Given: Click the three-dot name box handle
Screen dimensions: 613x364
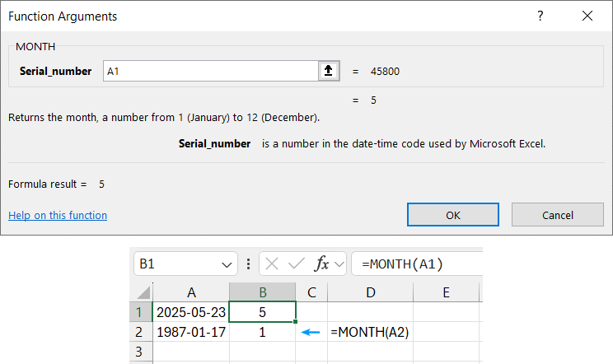Looking at the screenshot, I should click(248, 264).
